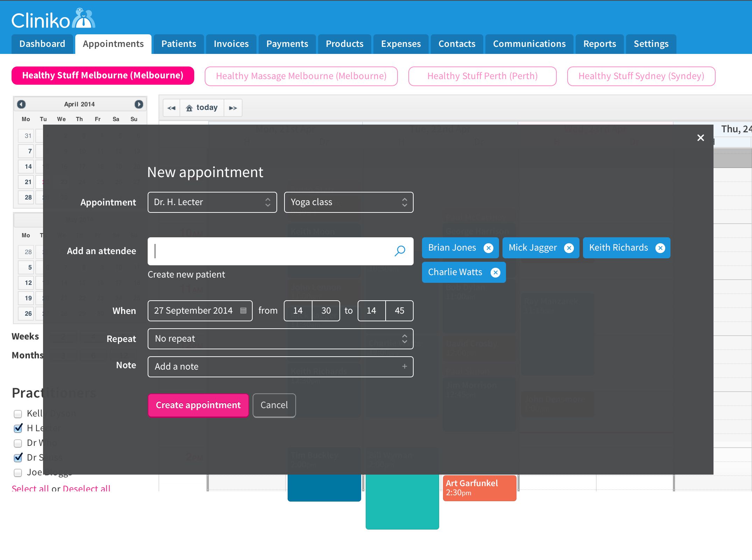The height and width of the screenshot is (560, 752).
Task: Click the attendee search magnifier icon
Action: (x=400, y=251)
